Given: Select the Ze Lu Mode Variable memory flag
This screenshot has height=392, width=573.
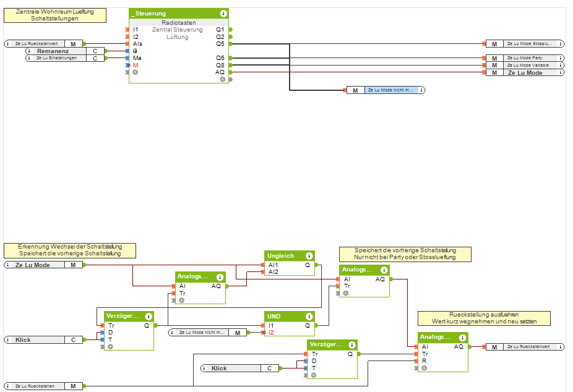Looking at the screenshot, I should 525,66.
